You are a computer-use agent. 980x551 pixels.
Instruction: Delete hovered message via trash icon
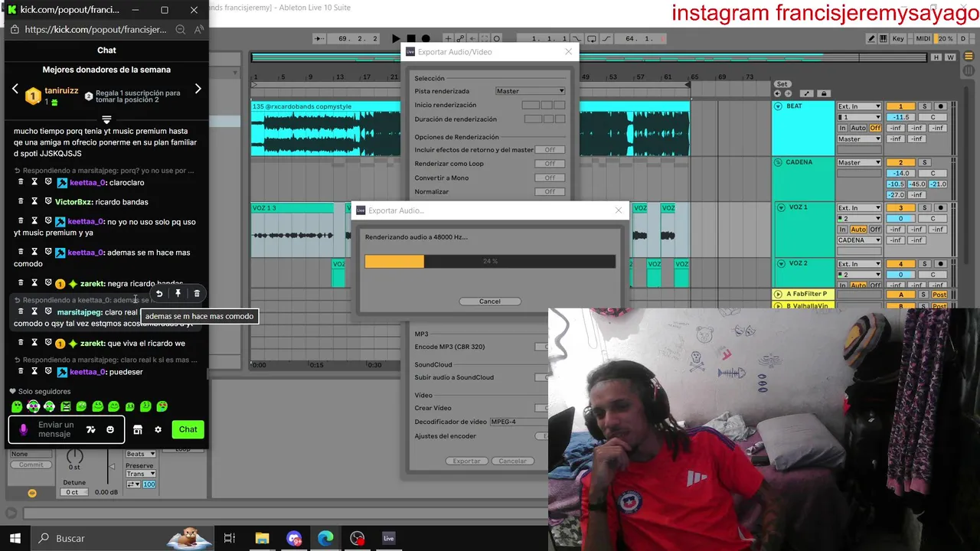click(x=197, y=293)
